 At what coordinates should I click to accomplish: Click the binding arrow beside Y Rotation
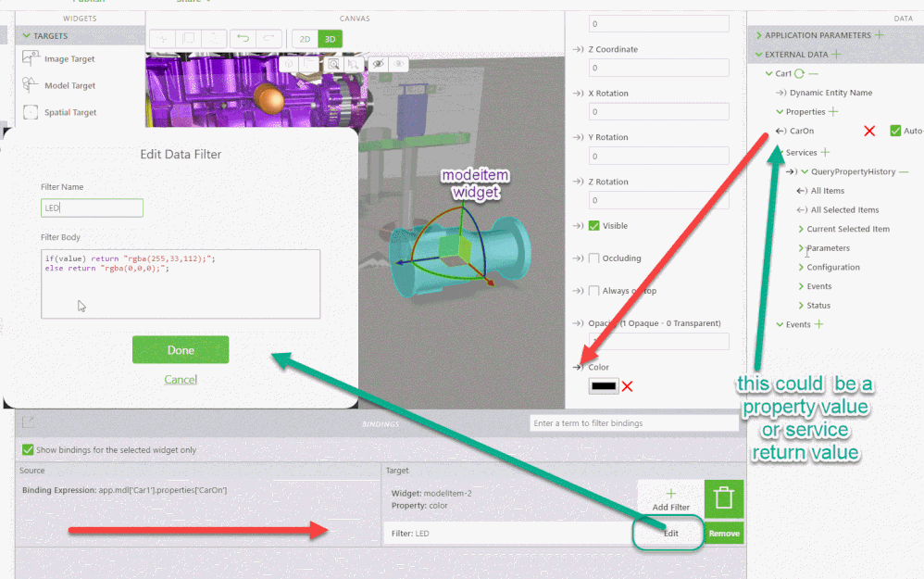tap(578, 137)
